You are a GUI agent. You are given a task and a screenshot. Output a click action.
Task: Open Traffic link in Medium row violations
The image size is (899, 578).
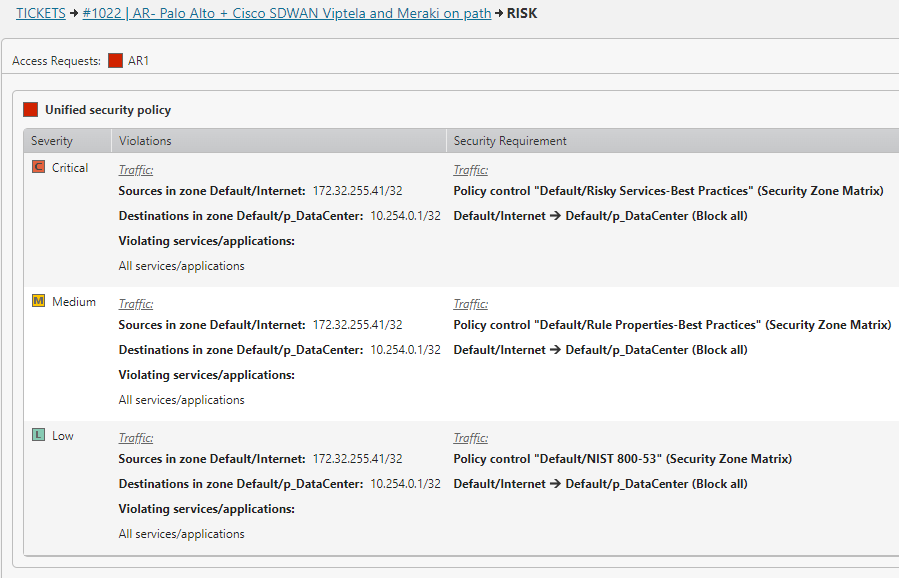135,304
